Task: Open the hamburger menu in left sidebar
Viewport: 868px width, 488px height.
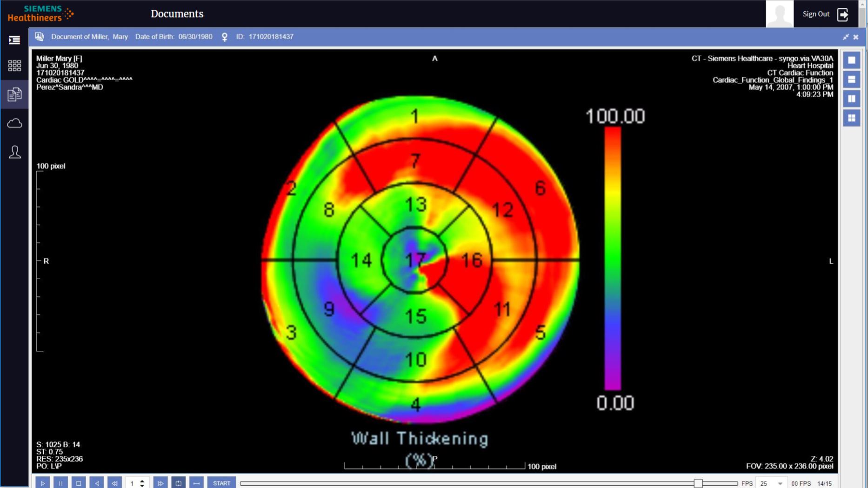Action: pyautogui.click(x=14, y=40)
